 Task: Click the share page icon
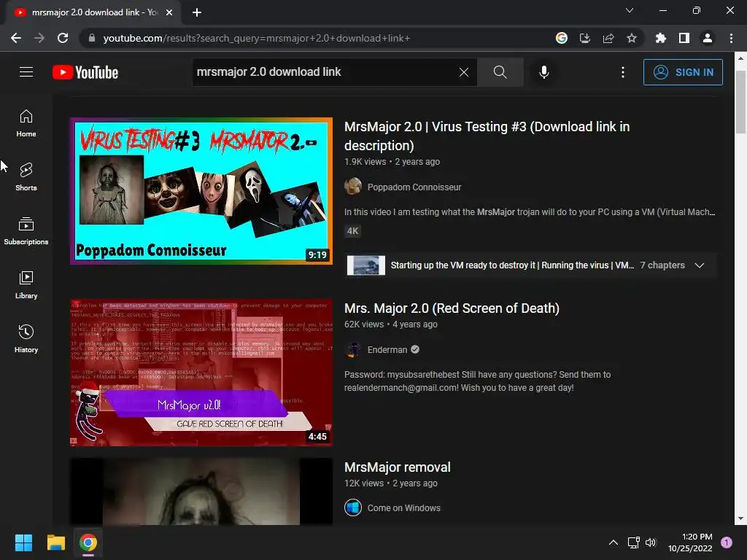click(608, 38)
